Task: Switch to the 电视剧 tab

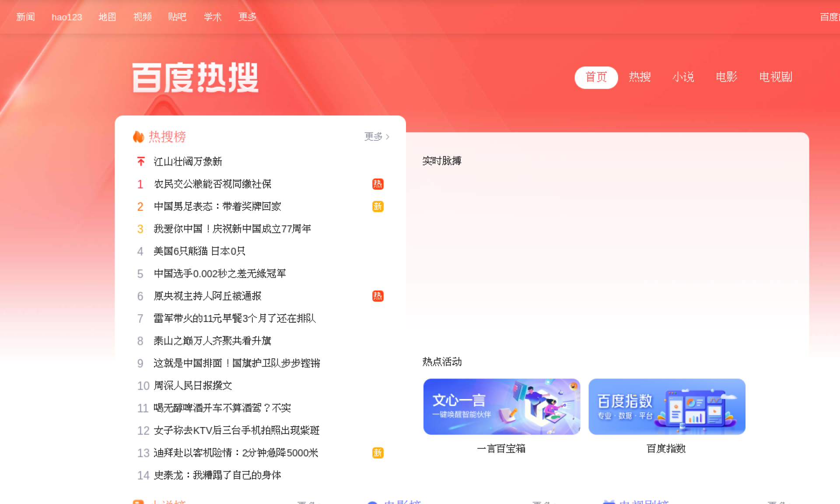Action: coord(776,77)
